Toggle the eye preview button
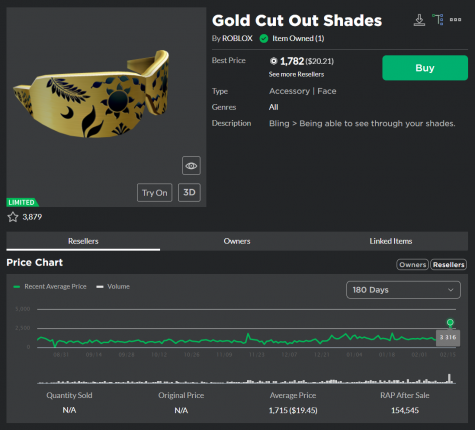The image size is (475, 430). [x=191, y=166]
